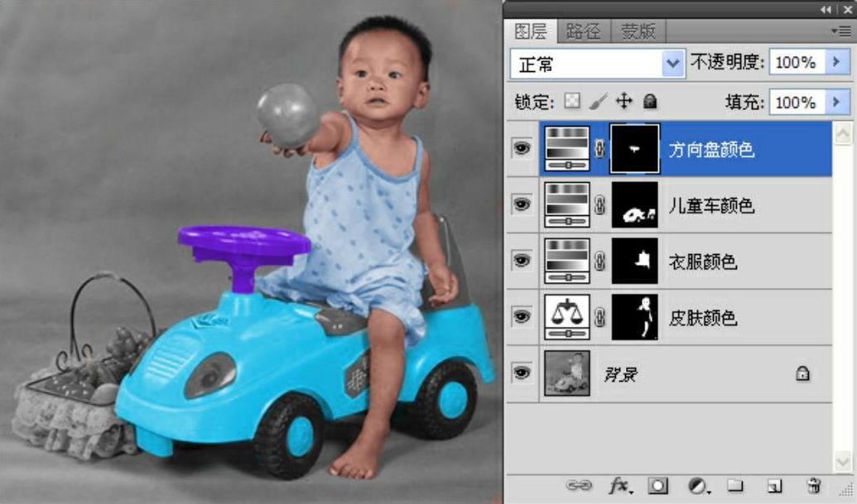Image resolution: width=857 pixels, height=504 pixels.
Task: Open the 正常 blend mode dropdown
Action: (673, 64)
